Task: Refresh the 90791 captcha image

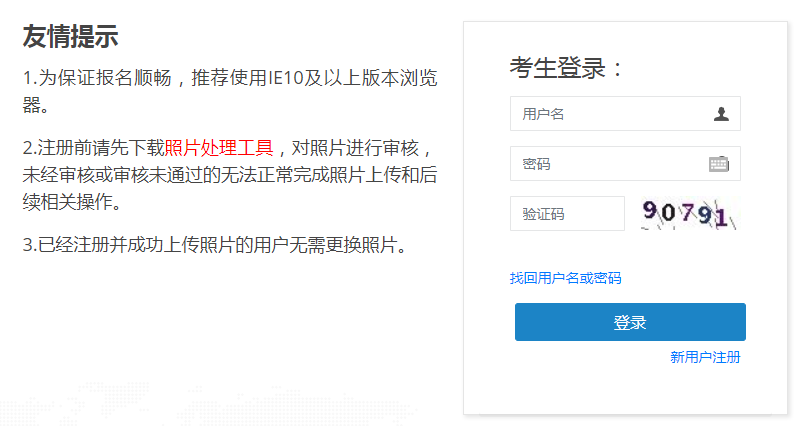Action: point(689,214)
